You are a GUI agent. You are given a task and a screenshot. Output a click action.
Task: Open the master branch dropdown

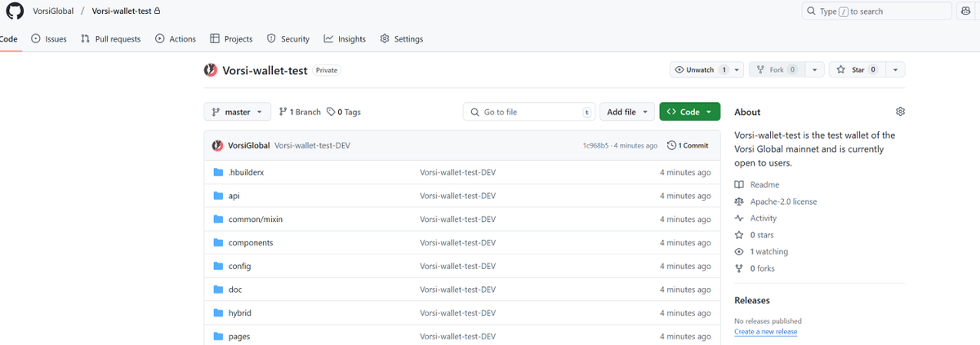click(237, 112)
